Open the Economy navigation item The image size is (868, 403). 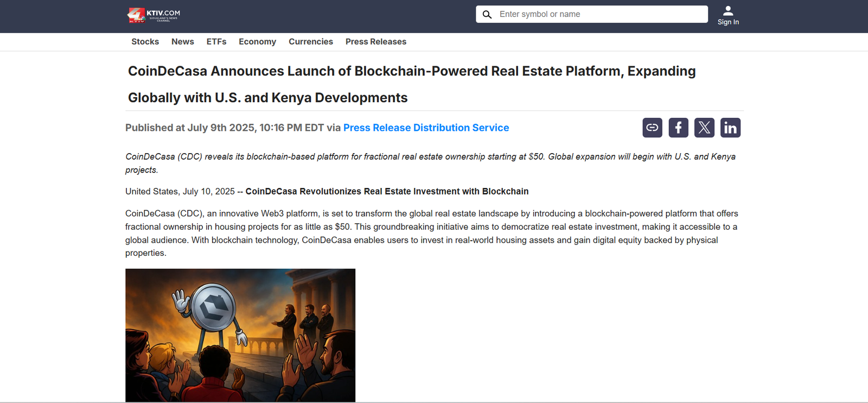tap(257, 42)
